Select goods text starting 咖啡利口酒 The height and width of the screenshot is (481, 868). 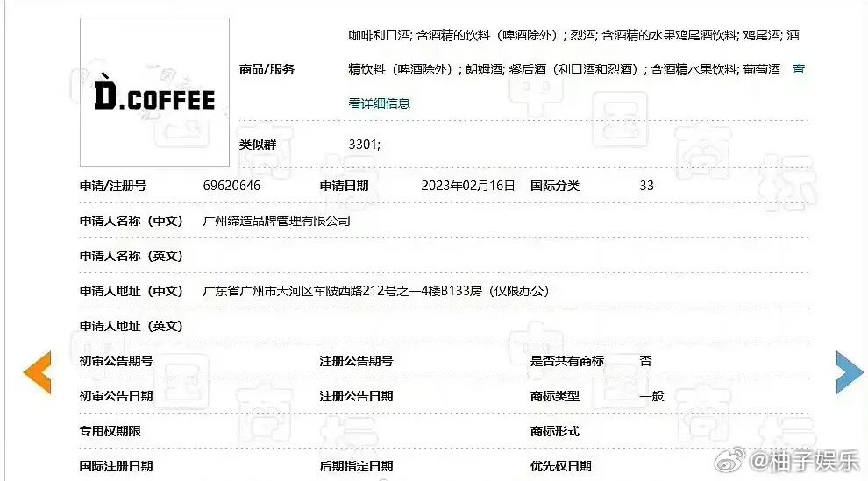574,35
